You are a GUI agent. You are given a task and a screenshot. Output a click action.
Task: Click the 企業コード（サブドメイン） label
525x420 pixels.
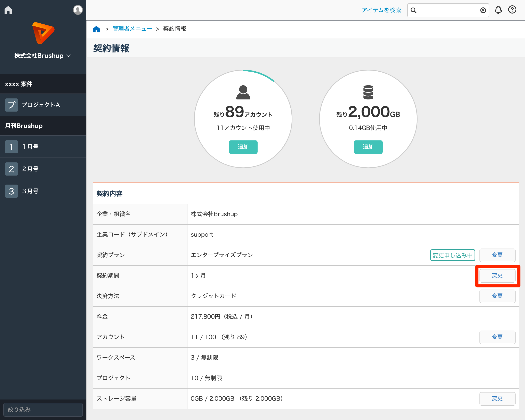(132, 234)
